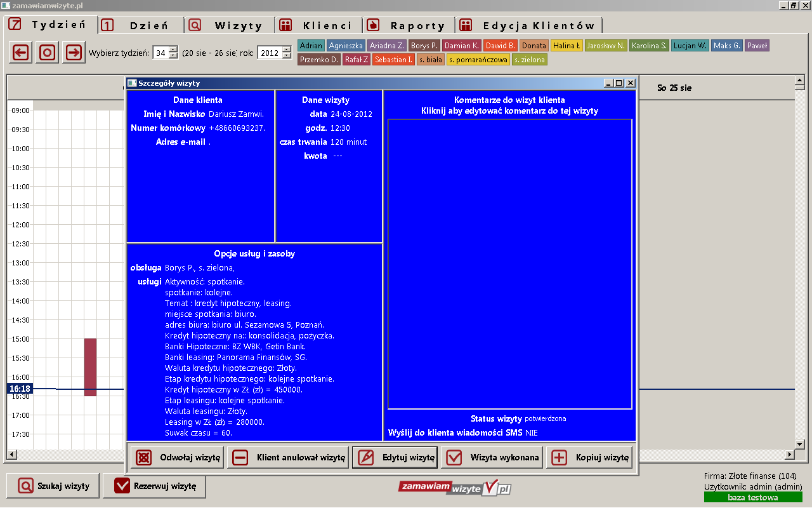
Task: Click the vertical scrollbar down arrow
Action: (x=800, y=444)
